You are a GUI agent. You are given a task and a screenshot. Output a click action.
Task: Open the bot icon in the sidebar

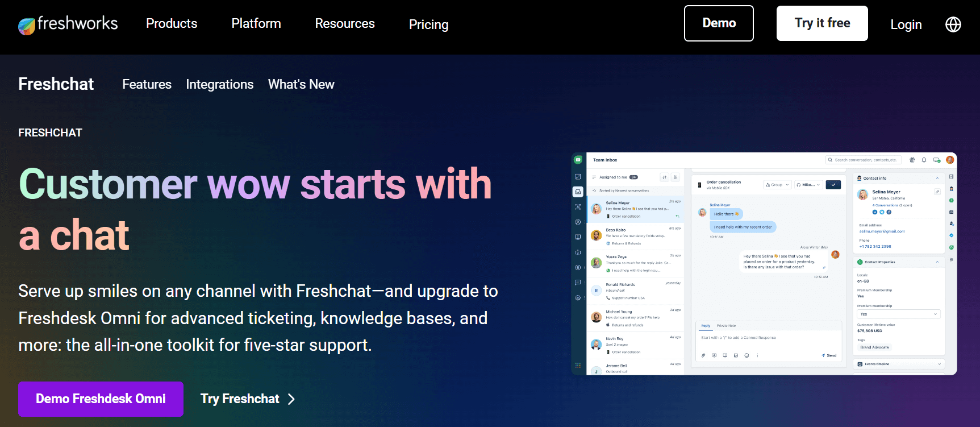[x=578, y=252]
